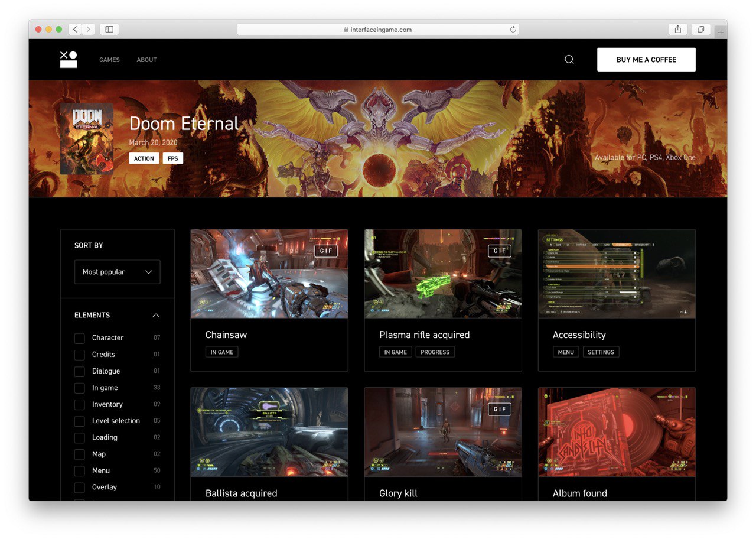Click the Menu tag under Accessibility
The height and width of the screenshot is (539, 756).
(566, 352)
